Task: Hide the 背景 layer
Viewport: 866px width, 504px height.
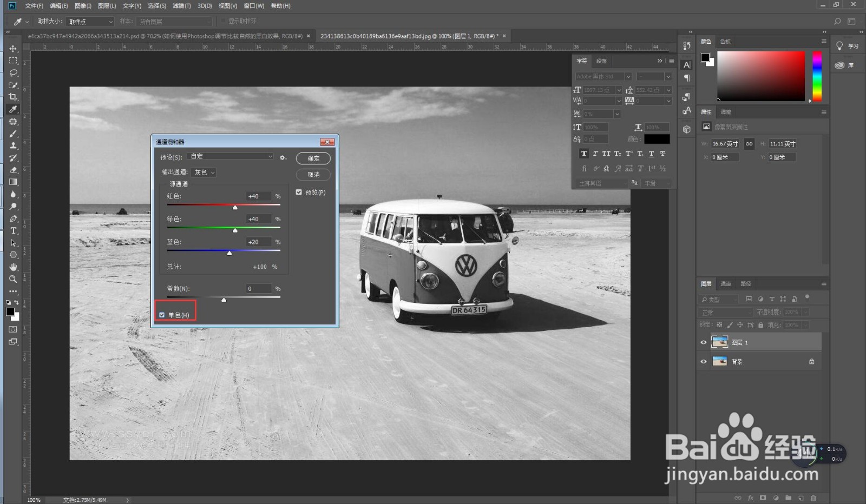Action: [x=704, y=362]
